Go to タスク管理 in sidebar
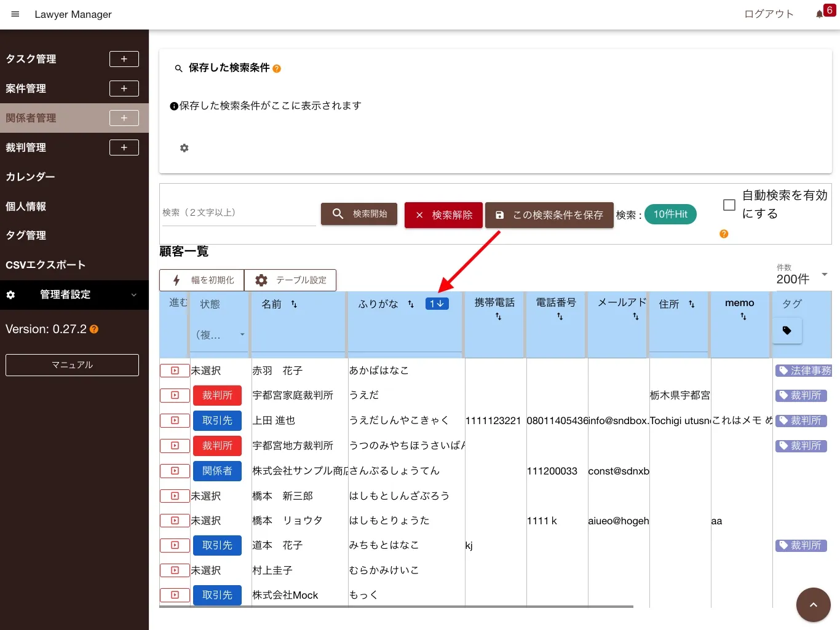 [31, 59]
